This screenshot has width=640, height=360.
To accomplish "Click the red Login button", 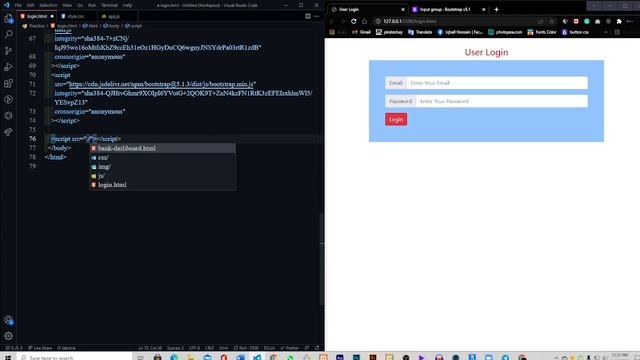I will (396, 119).
